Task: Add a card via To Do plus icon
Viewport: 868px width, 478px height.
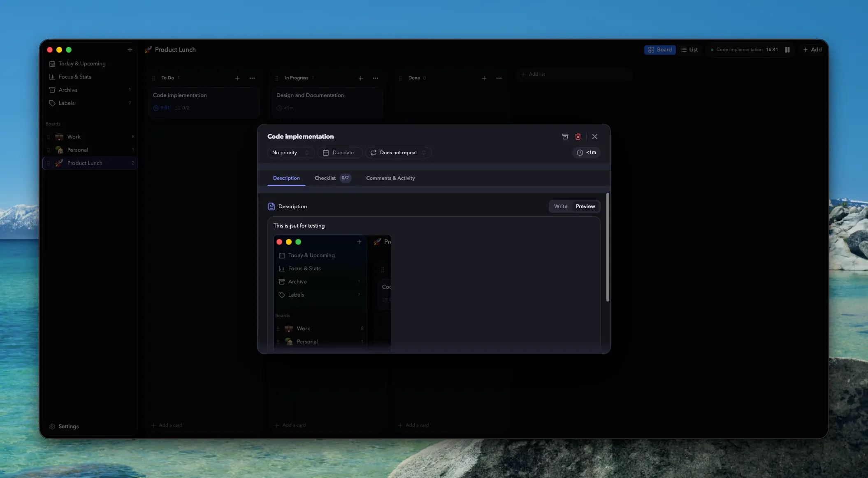Action: click(237, 78)
